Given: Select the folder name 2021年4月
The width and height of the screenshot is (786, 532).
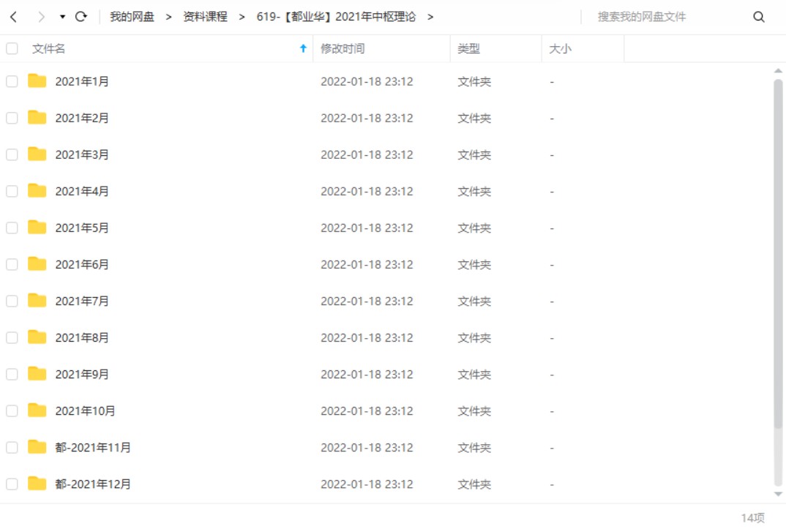Looking at the screenshot, I should pyautogui.click(x=82, y=191).
